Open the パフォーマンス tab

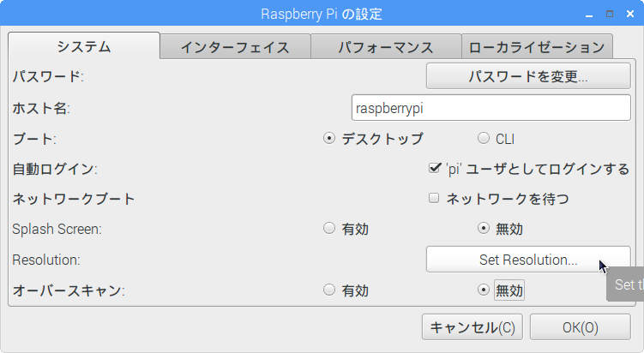386,47
